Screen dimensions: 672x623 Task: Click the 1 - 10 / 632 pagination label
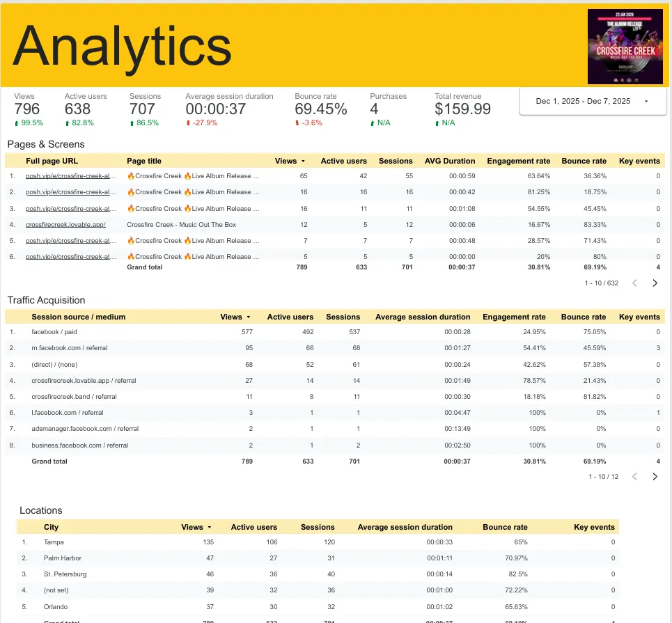[x=601, y=283]
